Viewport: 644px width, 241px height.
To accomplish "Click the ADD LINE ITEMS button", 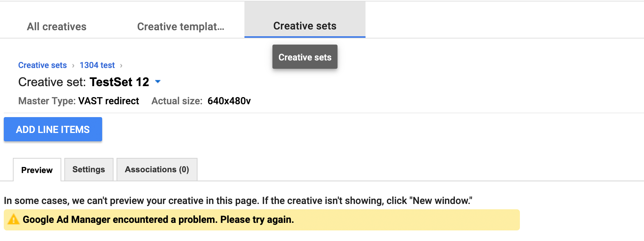I will (53, 129).
